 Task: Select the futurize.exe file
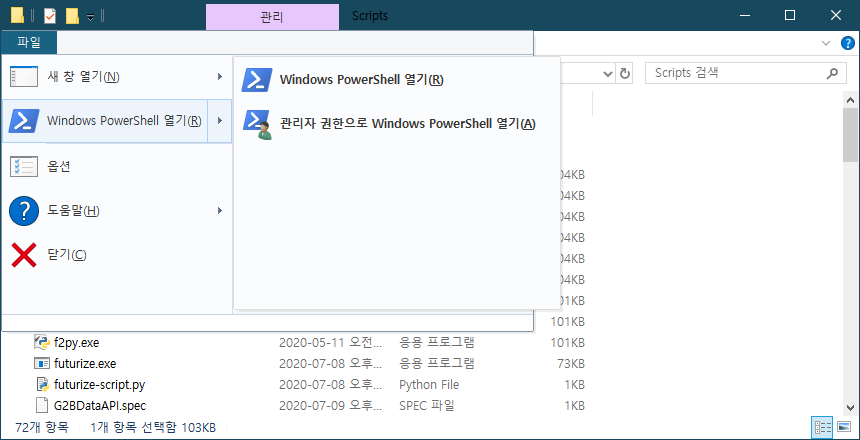[85, 364]
